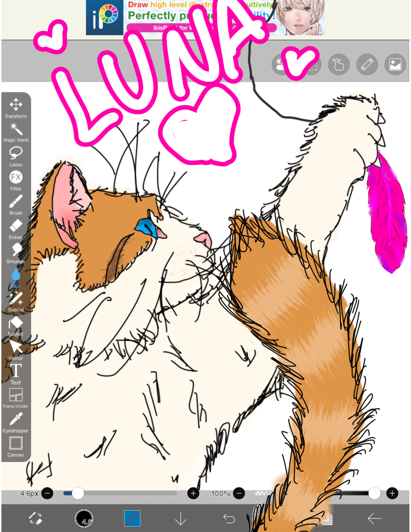Click the ibisPaint advertisement banner
The width and height of the screenshot is (411, 532).
coord(205,18)
